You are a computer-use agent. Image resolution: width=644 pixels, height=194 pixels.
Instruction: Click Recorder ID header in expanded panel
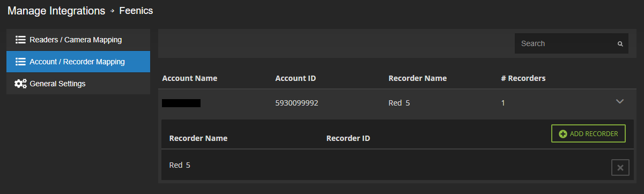pos(348,138)
